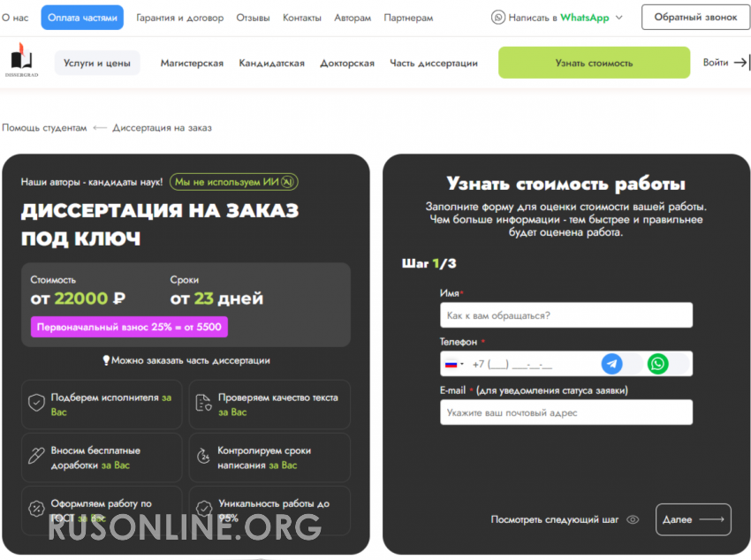The width and height of the screenshot is (751, 560).
Task: Expand the Написать в WhatsApp dropdown chevron
Action: point(618,18)
